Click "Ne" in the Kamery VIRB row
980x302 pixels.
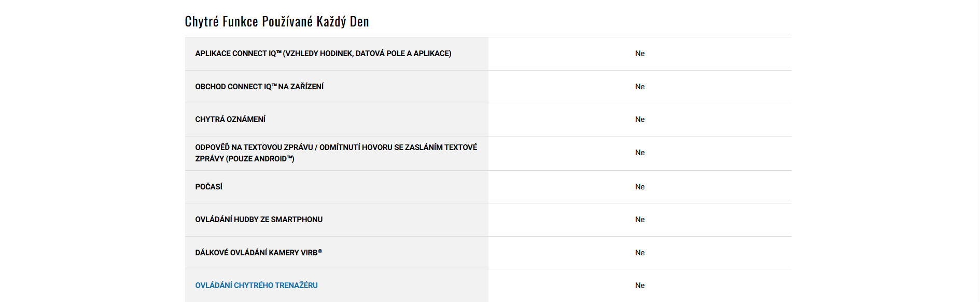(x=640, y=253)
